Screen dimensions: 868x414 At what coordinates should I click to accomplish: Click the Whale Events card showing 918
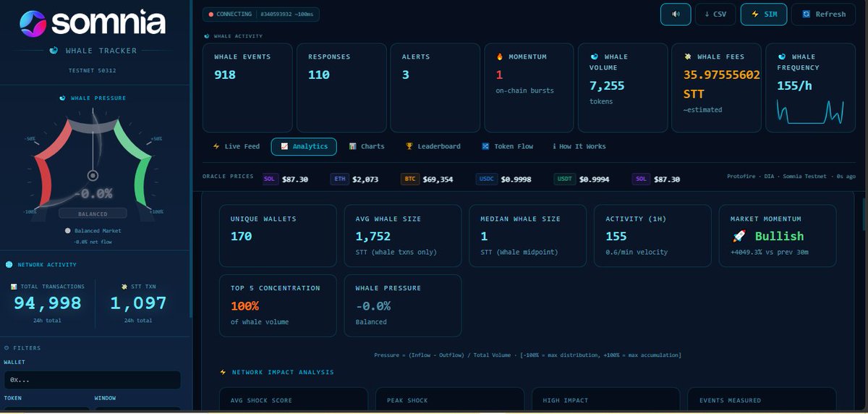tap(247, 88)
